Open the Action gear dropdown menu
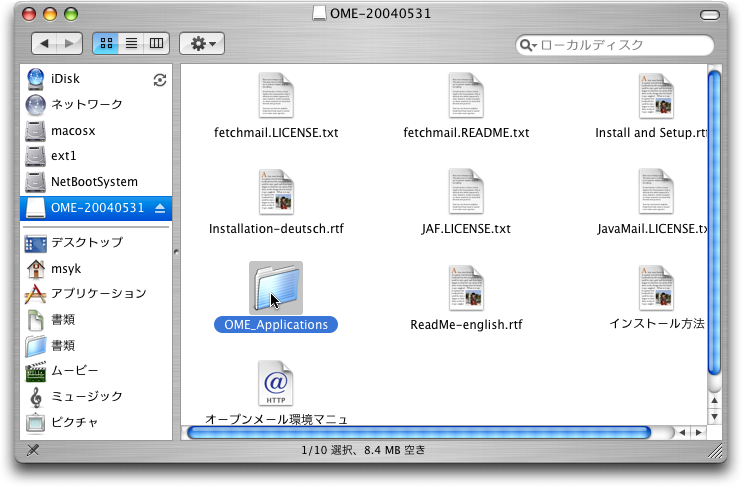The image size is (742, 487). click(202, 44)
